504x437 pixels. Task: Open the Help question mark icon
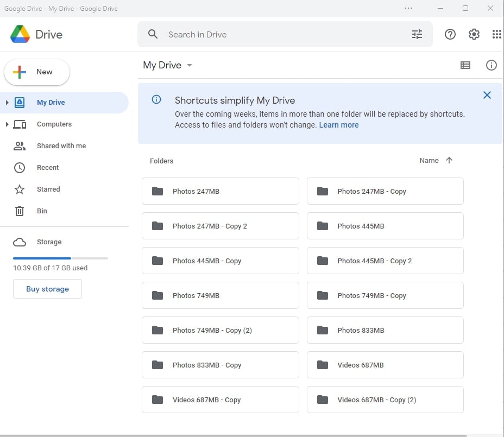point(450,34)
